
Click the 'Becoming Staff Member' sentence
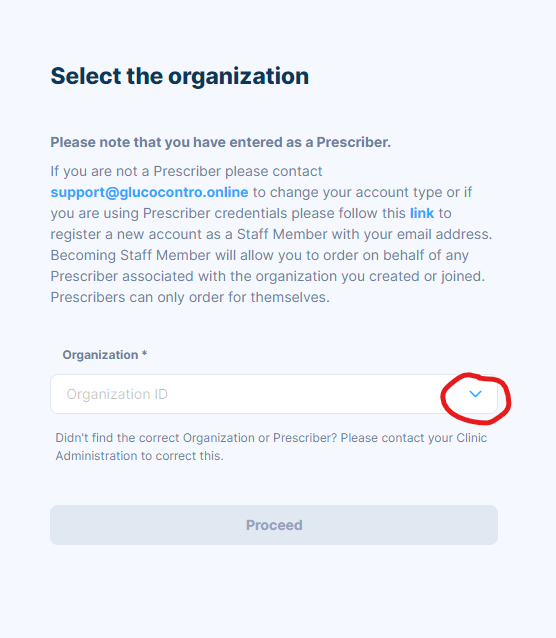point(260,256)
